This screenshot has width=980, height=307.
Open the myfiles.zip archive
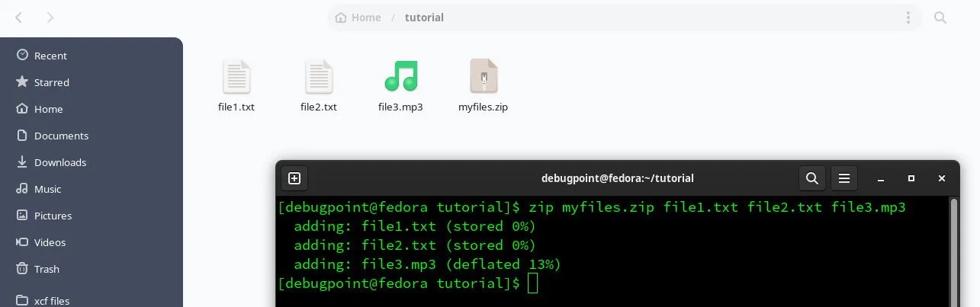pyautogui.click(x=484, y=77)
